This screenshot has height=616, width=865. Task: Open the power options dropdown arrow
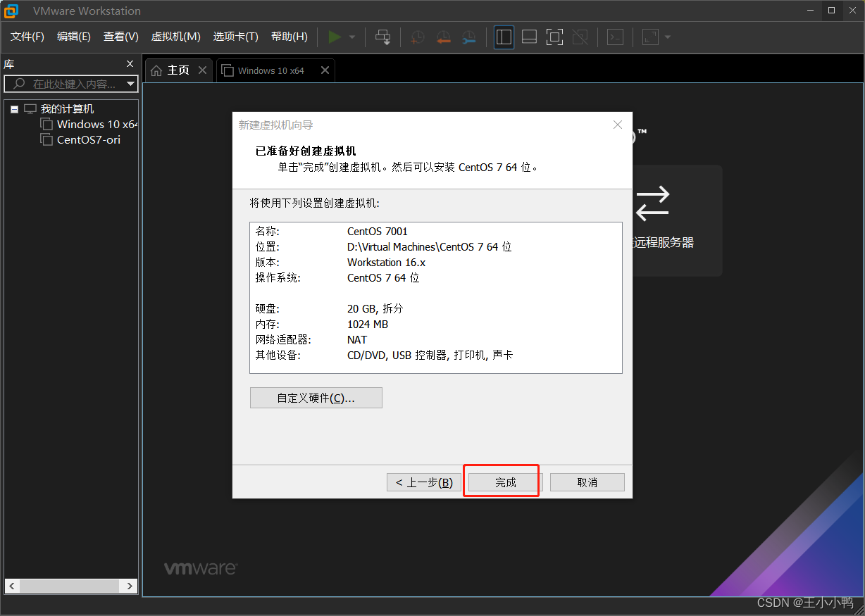coord(352,37)
